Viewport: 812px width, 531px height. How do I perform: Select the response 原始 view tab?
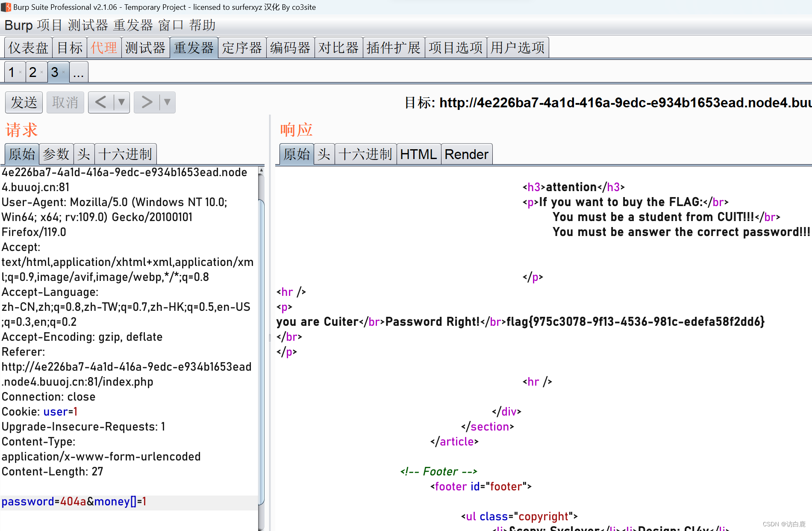point(297,154)
